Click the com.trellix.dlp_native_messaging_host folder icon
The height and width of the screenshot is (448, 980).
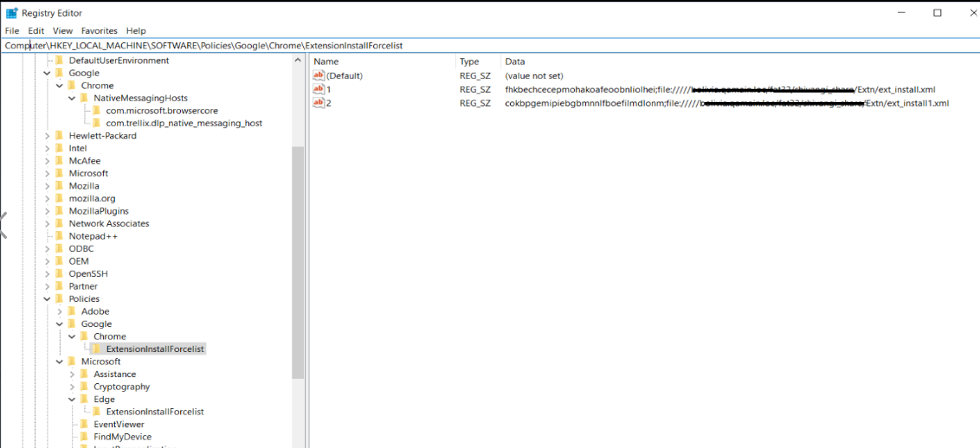[x=97, y=123]
